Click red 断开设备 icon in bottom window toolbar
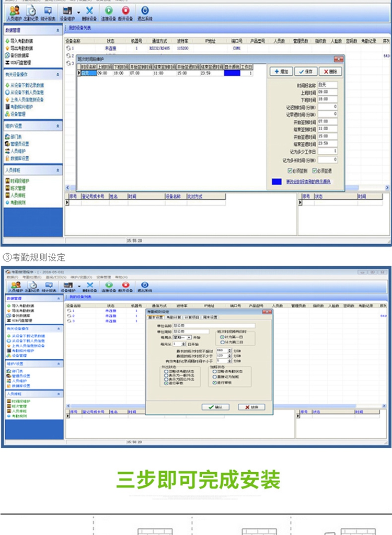Image resolution: width=392 pixels, height=535 pixels. click(x=125, y=285)
